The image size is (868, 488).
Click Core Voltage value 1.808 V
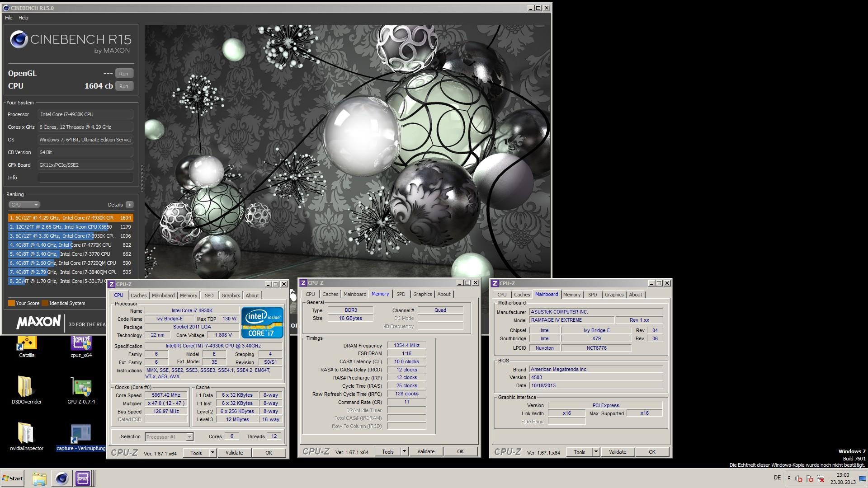click(223, 335)
